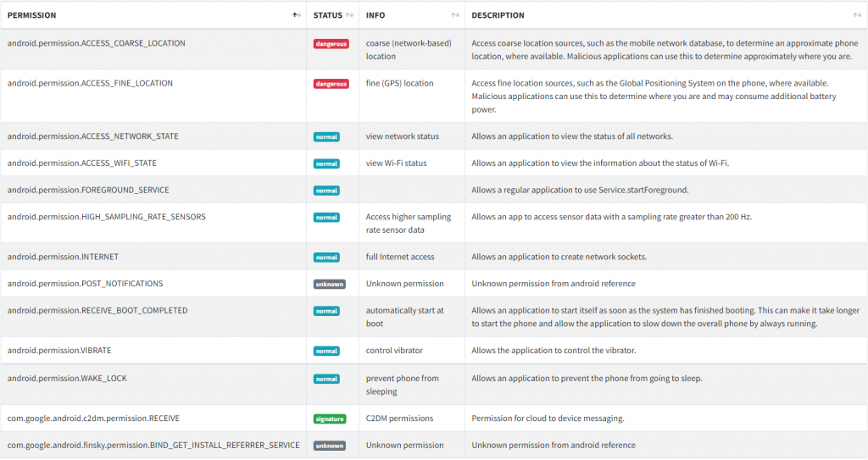Screen dimensions: 868x460
Task: Click description 'Permission for cloud to device messaging'
Action: tap(548, 418)
